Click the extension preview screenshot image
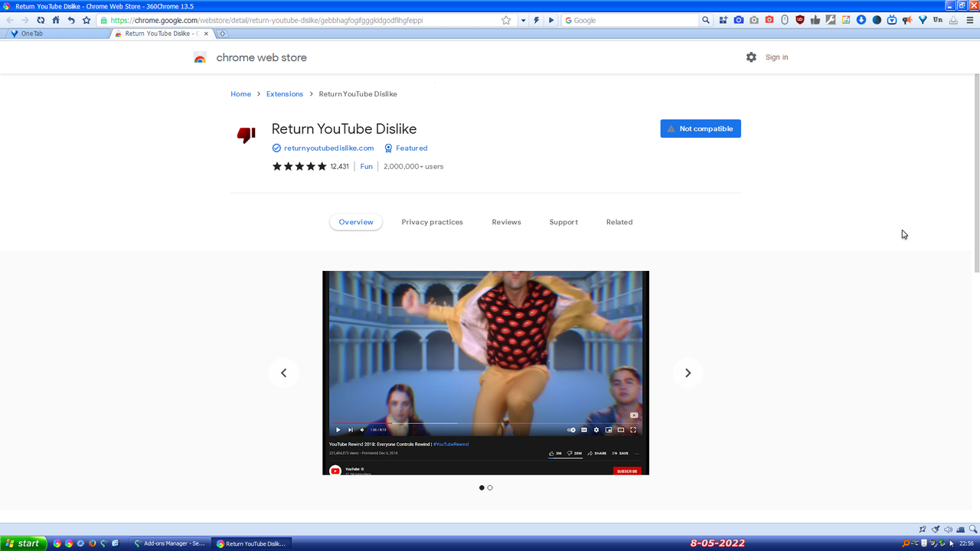The height and width of the screenshot is (551, 980). point(485,373)
